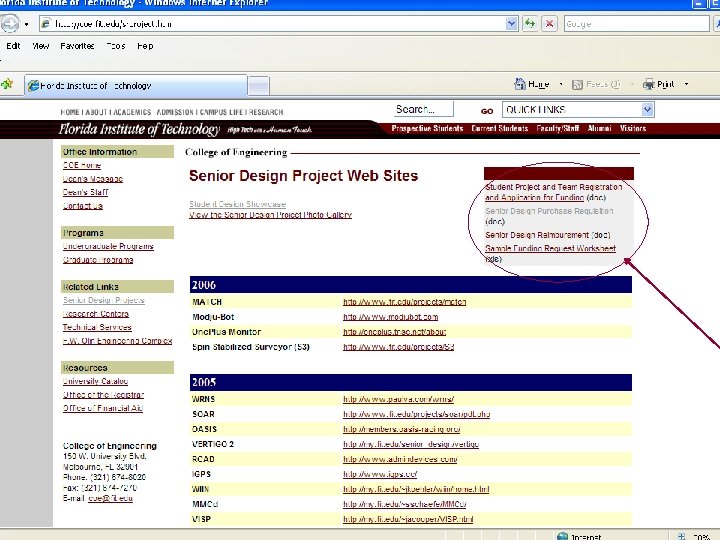This screenshot has height=540, width=720.
Task: Open F.W. Olin Engineering Complex link
Action: 117,341
